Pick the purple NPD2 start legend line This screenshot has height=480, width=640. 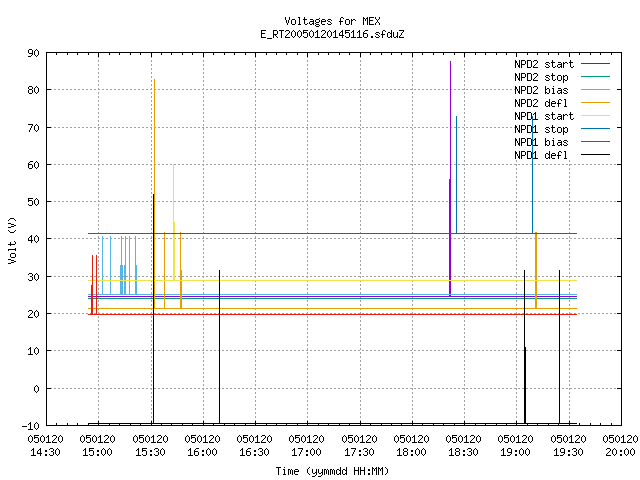(596, 64)
